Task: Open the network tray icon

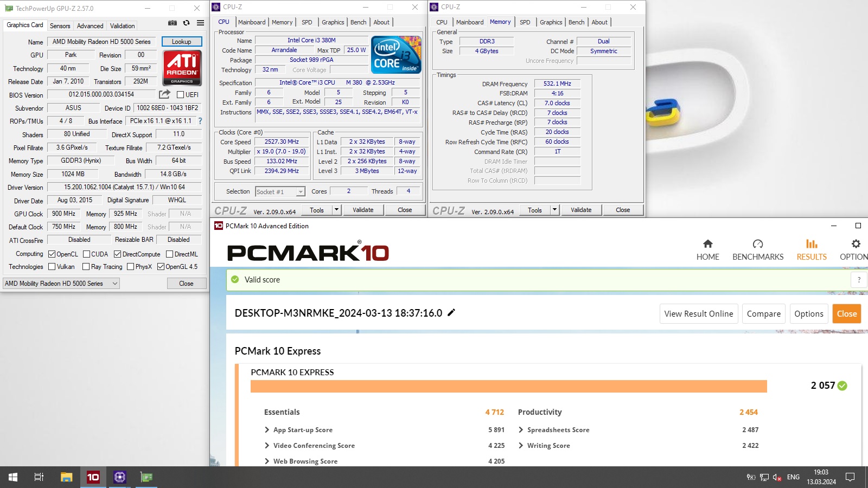Action: (x=764, y=477)
